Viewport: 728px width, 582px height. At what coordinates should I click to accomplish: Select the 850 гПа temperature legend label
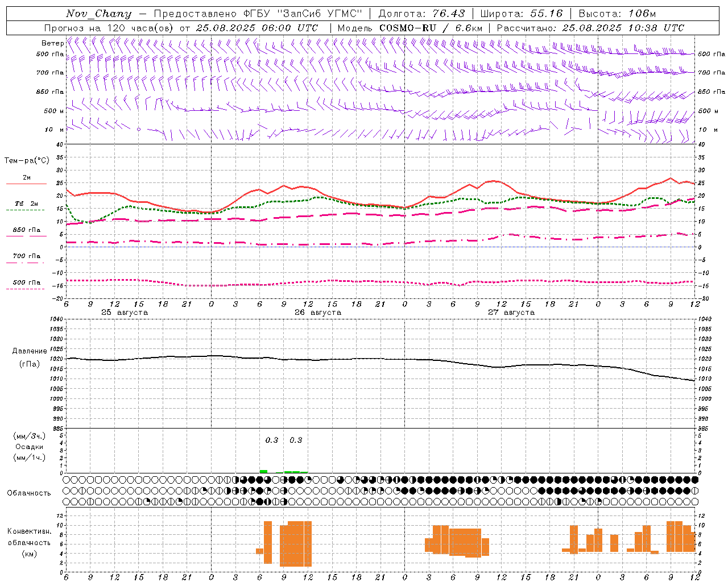coord(27,230)
